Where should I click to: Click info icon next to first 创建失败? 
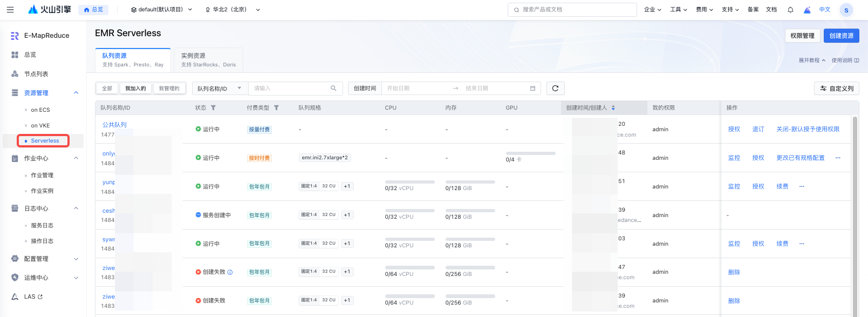[230, 272]
